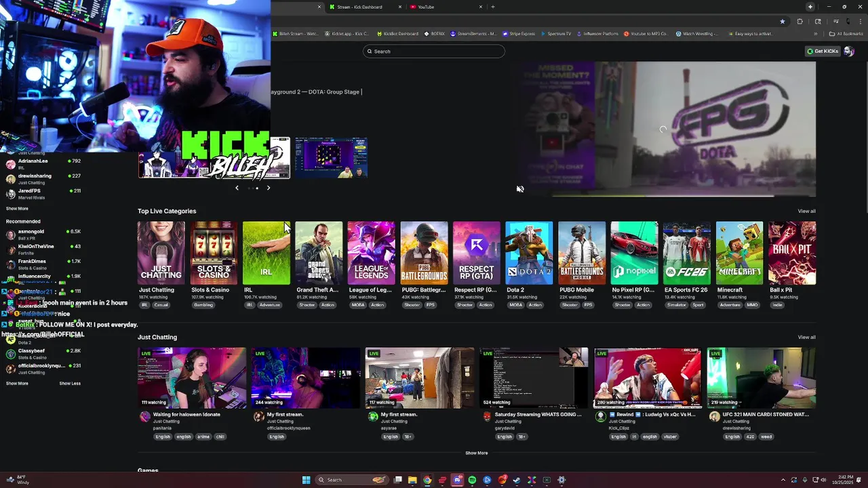Open the IRL category card

[x=267, y=253]
